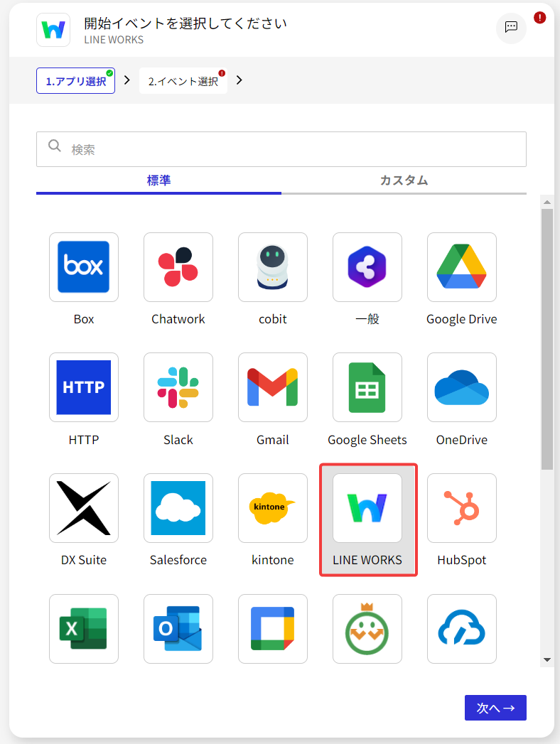Viewport: 560px width, 744px height.
Task: Choose the Gmail app icon
Action: [272, 387]
